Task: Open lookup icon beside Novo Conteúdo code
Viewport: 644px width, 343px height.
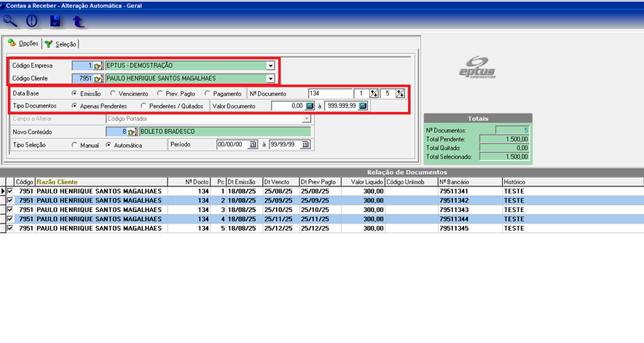Action: point(133,132)
